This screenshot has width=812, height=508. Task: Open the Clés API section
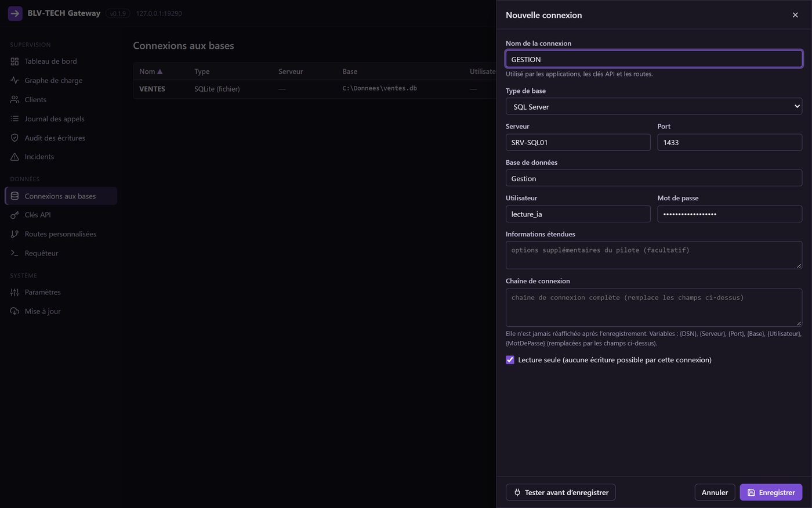[x=61, y=215]
